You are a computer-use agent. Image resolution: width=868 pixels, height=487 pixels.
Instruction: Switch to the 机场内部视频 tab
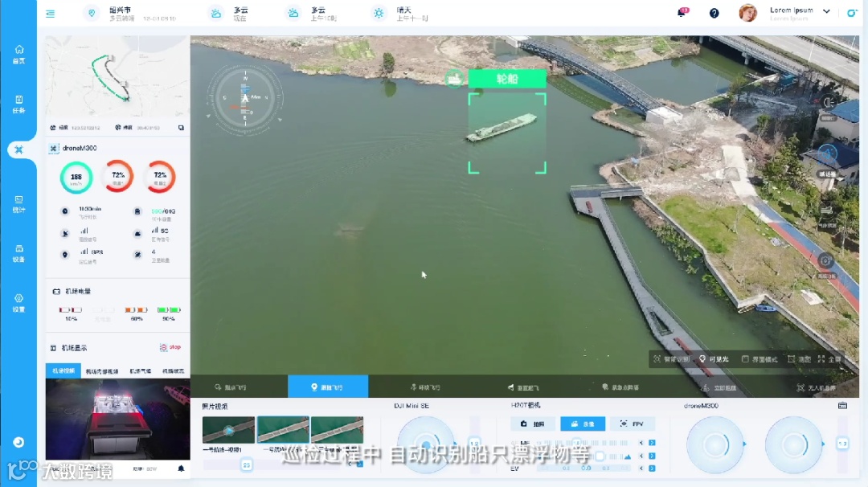(x=102, y=371)
